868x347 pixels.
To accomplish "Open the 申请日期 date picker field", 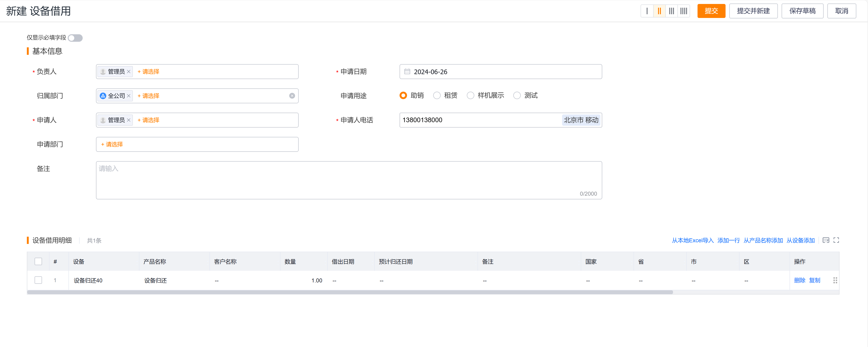I will coord(500,72).
